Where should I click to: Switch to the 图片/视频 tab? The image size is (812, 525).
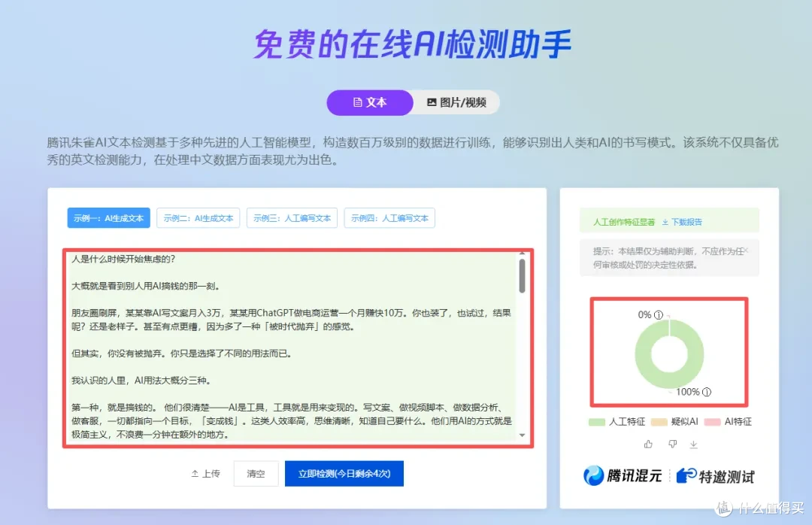(x=456, y=102)
